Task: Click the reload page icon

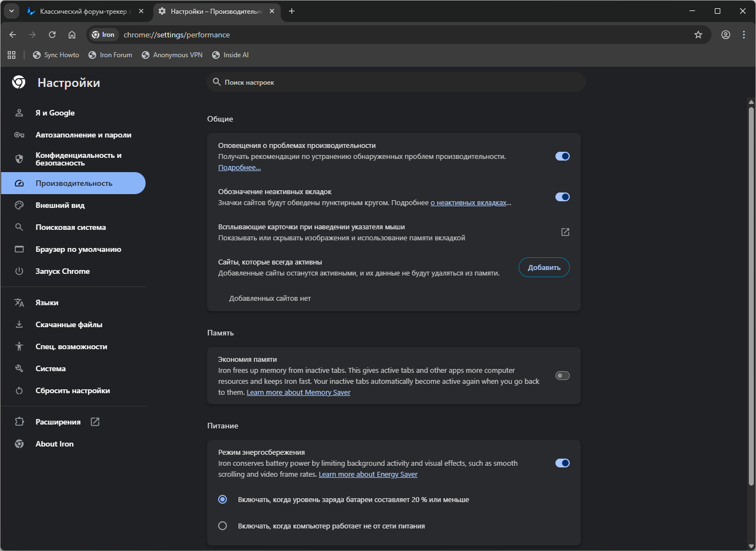Action: [52, 35]
